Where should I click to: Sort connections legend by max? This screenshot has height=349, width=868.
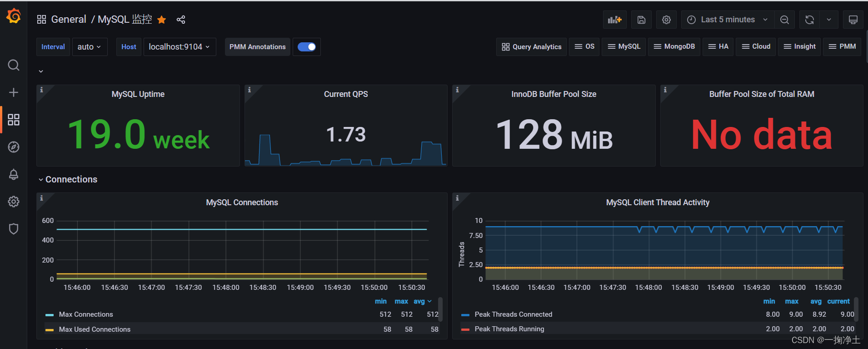(x=401, y=301)
